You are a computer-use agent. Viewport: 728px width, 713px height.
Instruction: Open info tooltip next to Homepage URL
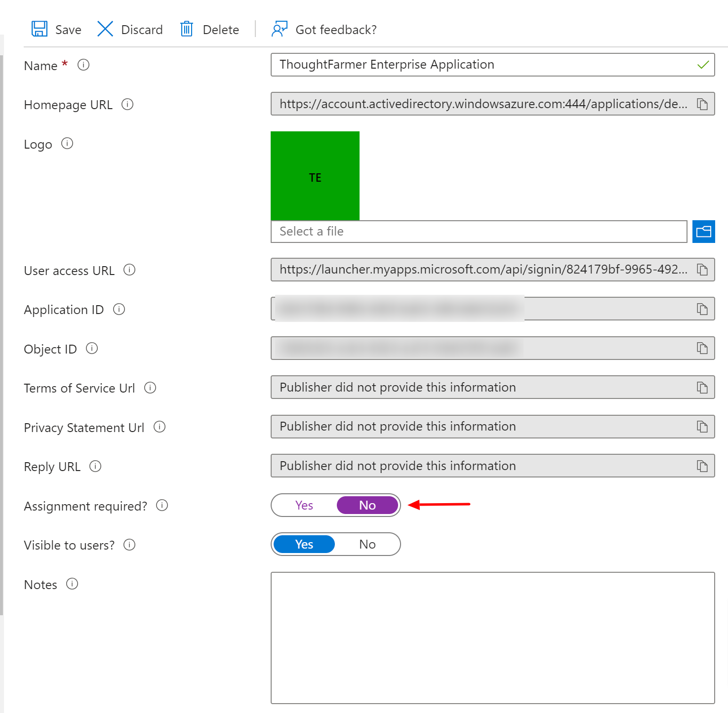click(x=127, y=104)
